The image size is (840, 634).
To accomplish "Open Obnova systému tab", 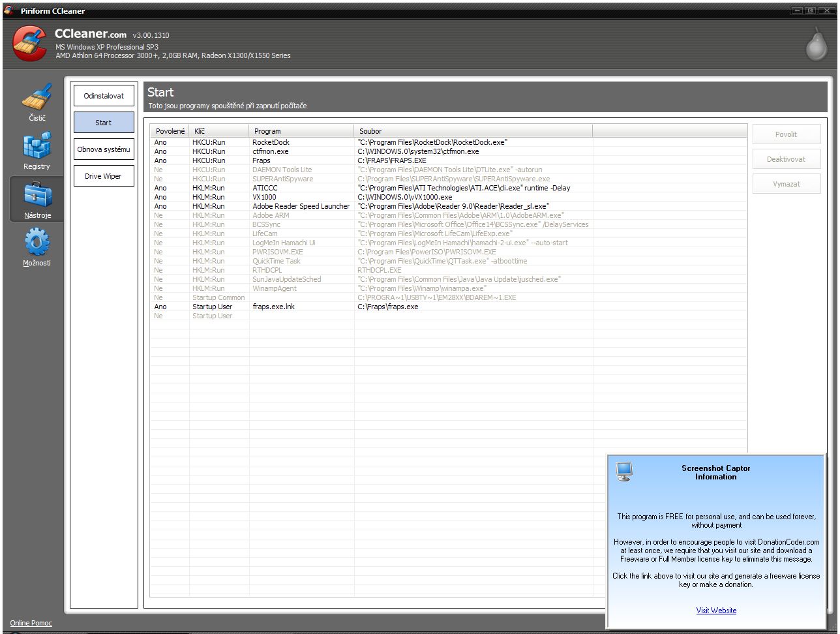I will [x=104, y=149].
